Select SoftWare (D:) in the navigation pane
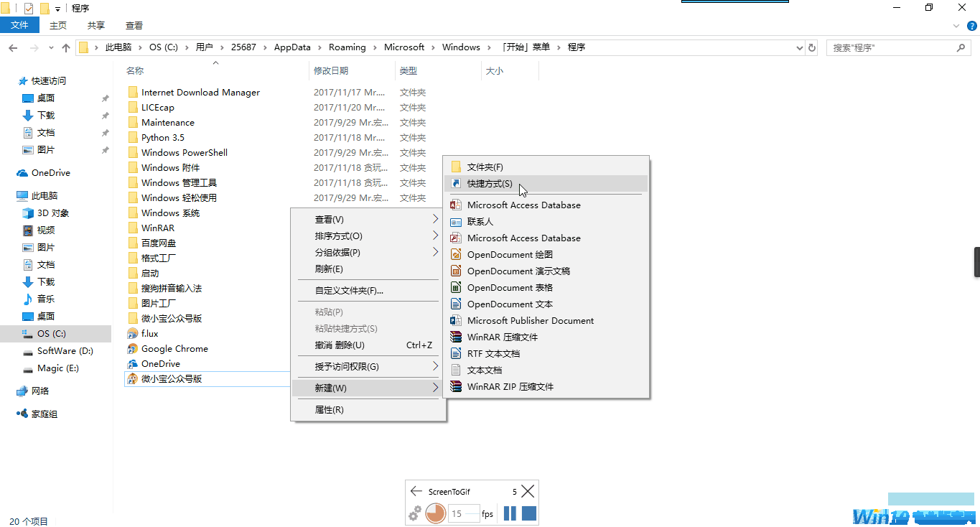This screenshot has width=980, height=527. (65, 351)
